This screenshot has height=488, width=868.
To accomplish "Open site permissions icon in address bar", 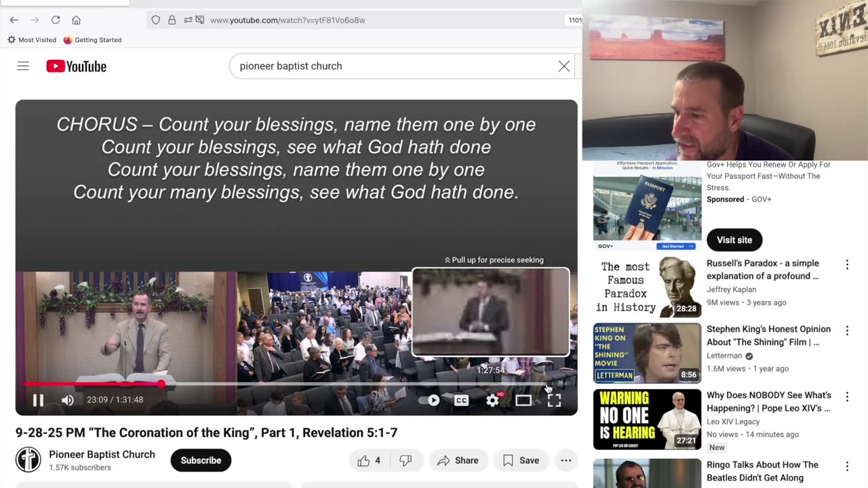I will coord(188,20).
